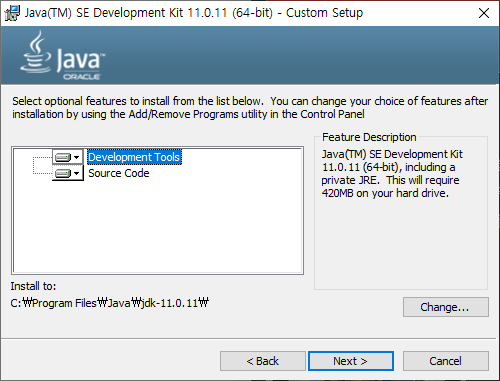Open the Source Code feature drive dropdown
Viewport: 500px width, 381px height.
68,173
